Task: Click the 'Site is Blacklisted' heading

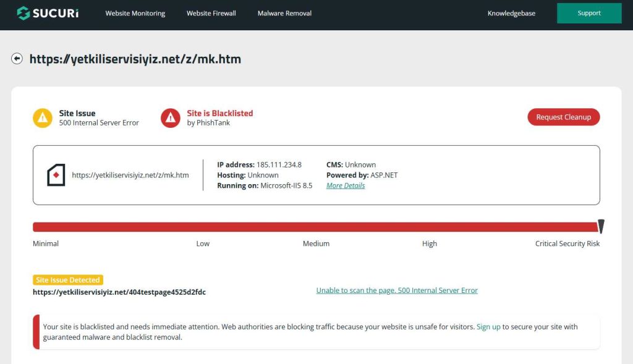Action: point(220,113)
